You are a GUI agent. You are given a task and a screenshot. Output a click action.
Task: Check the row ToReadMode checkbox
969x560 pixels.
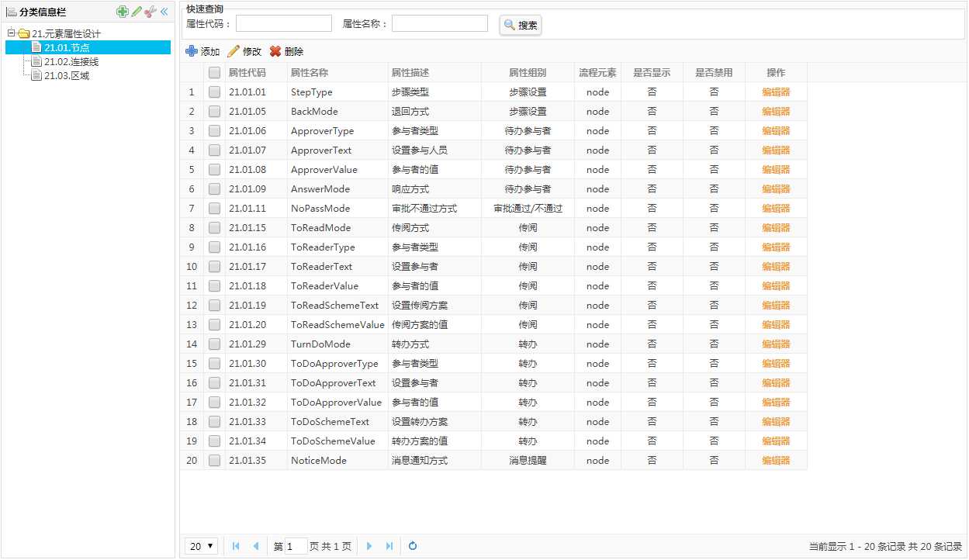coord(215,228)
